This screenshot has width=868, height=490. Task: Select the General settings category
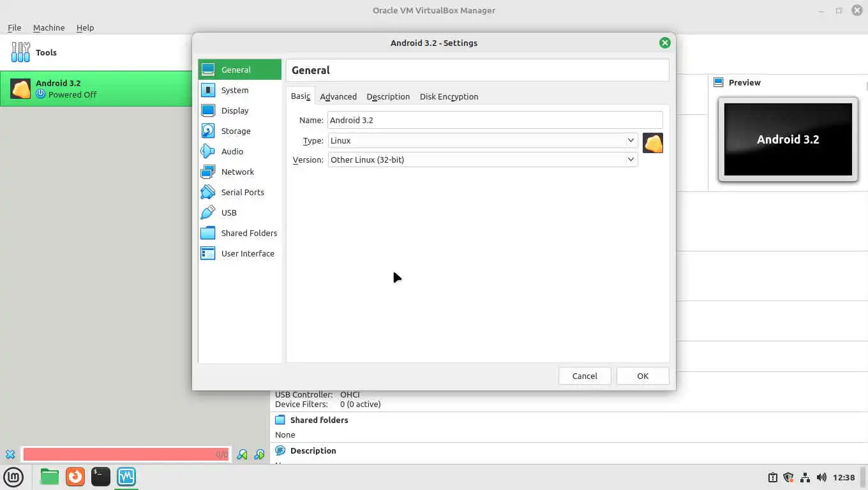[239, 70]
